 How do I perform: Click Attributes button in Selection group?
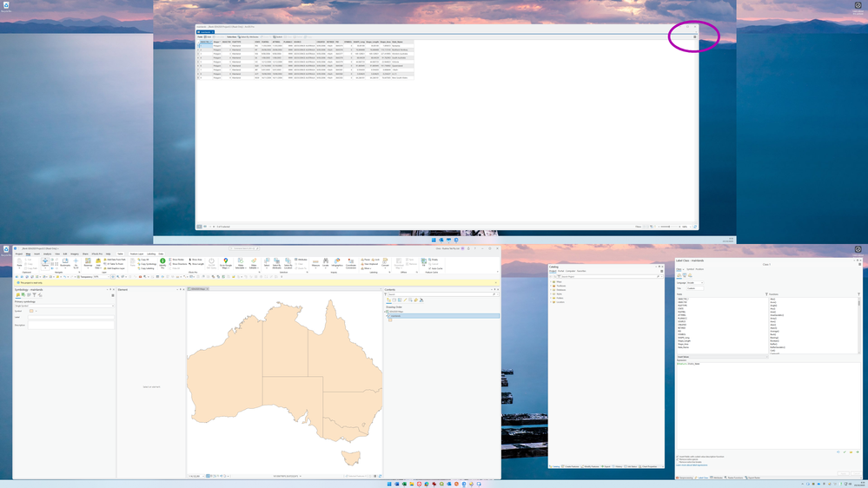[301, 260]
